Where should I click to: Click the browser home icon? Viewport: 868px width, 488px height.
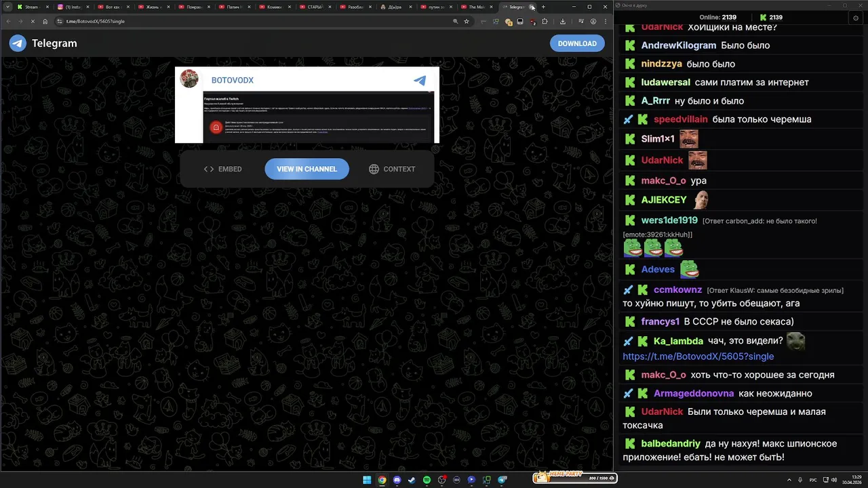tap(45, 21)
